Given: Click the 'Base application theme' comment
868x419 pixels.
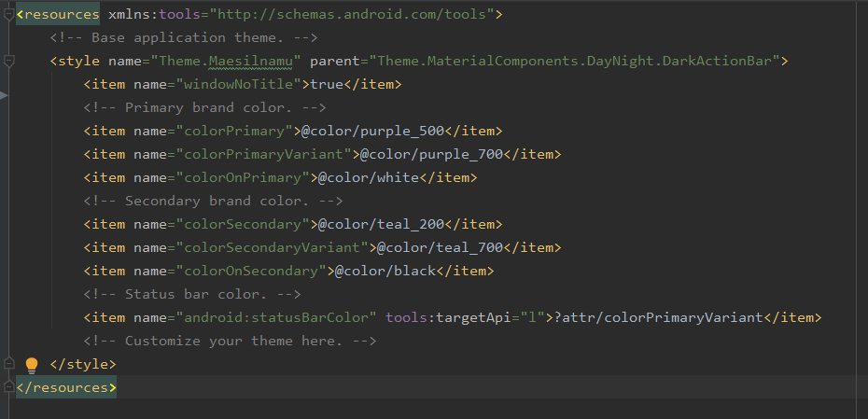Looking at the screenshot, I should pyautogui.click(x=184, y=37).
